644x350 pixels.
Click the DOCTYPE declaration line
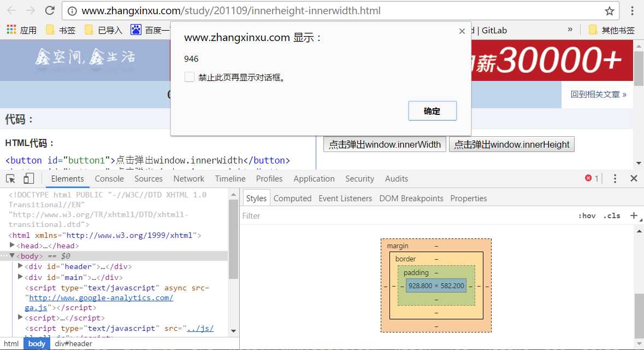(x=107, y=209)
